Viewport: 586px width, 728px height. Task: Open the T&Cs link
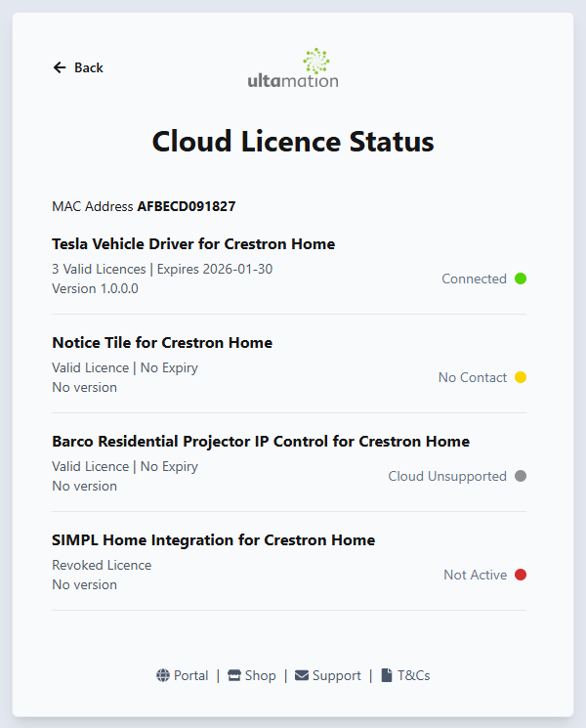(413, 675)
